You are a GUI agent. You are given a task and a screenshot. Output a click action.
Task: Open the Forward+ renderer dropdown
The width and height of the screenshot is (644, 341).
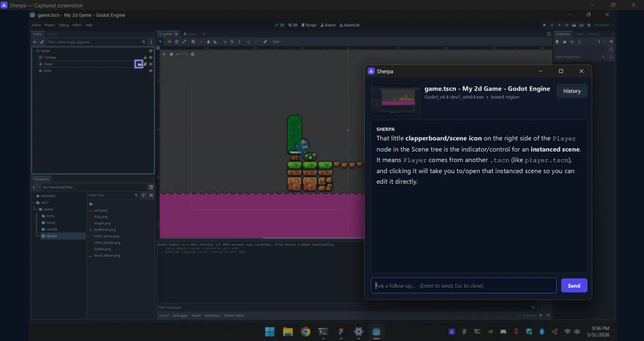point(604,25)
